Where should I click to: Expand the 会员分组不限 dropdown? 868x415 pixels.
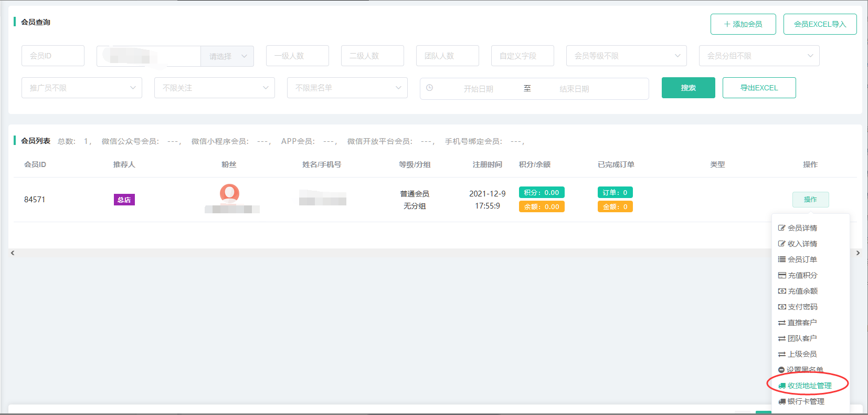click(x=759, y=56)
